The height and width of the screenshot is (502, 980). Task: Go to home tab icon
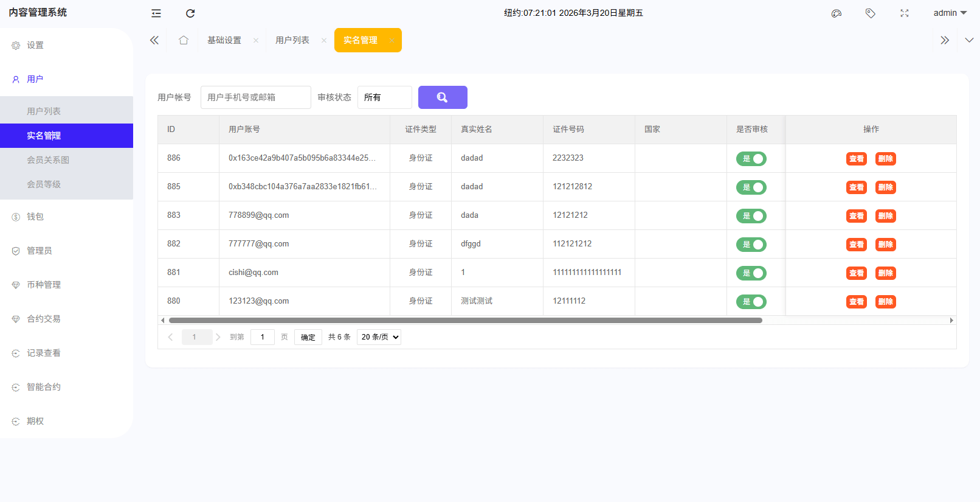click(x=184, y=40)
